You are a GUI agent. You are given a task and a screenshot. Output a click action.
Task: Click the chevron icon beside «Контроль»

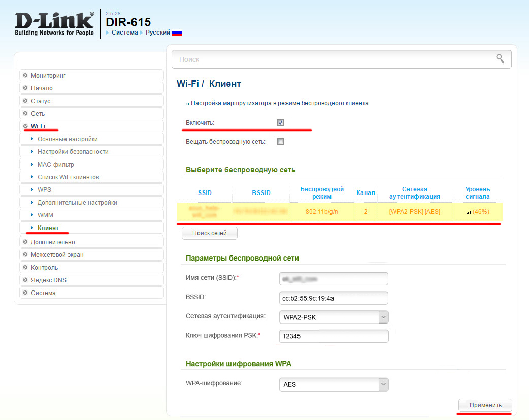pyautogui.click(x=24, y=267)
